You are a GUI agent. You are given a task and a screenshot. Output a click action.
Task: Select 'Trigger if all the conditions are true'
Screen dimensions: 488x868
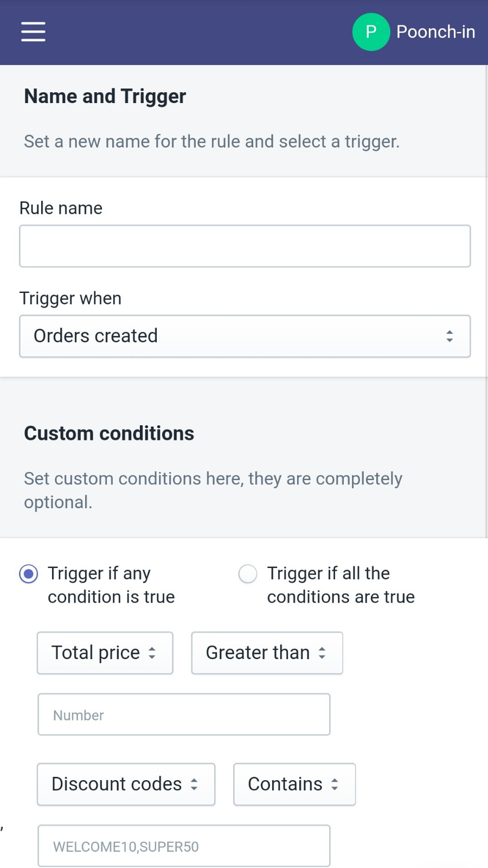(x=247, y=573)
